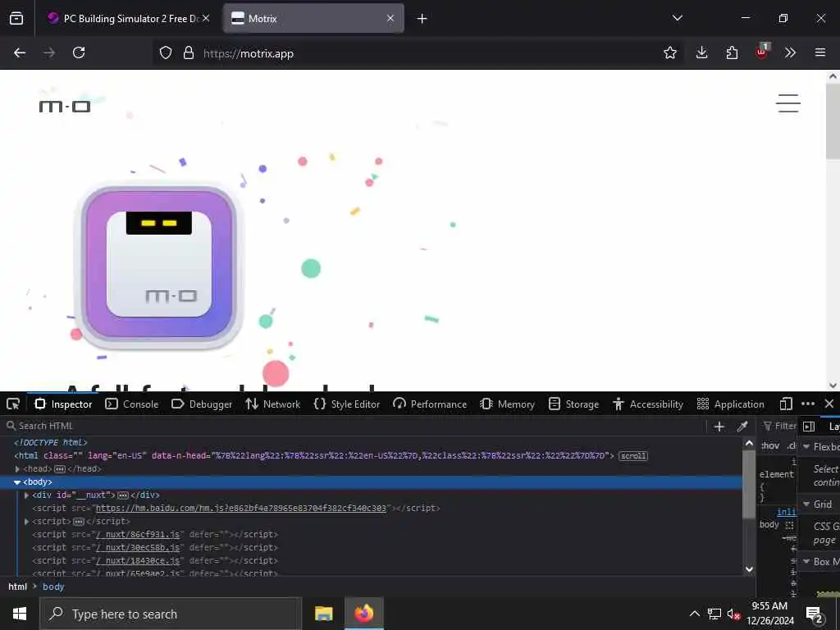
Task: Open the /_nuxt/30ec58b.js script link
Action: tap(138, 547)
